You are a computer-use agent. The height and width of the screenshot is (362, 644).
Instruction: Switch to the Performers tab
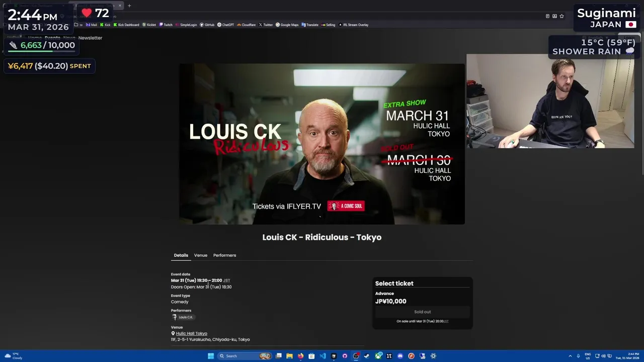[x=224, y=255]
